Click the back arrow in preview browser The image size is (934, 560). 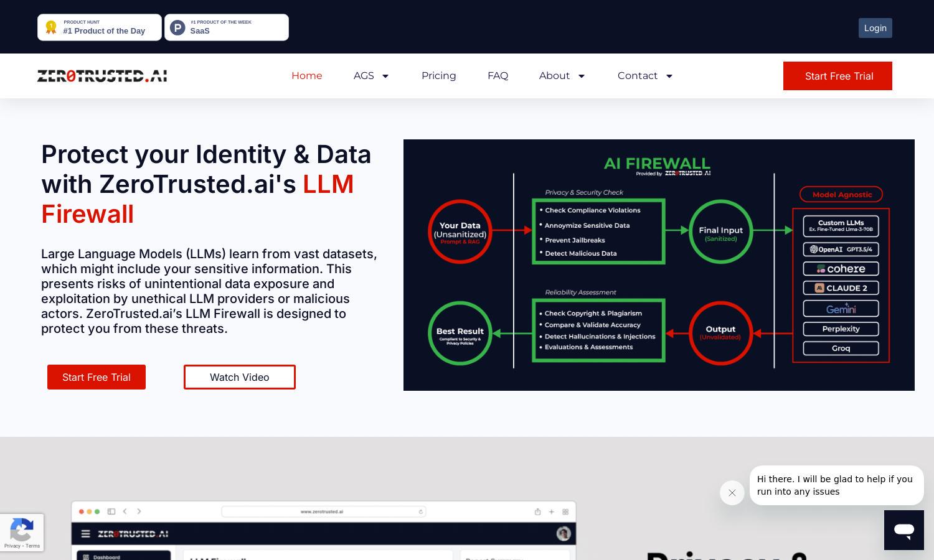coord(125,511)
